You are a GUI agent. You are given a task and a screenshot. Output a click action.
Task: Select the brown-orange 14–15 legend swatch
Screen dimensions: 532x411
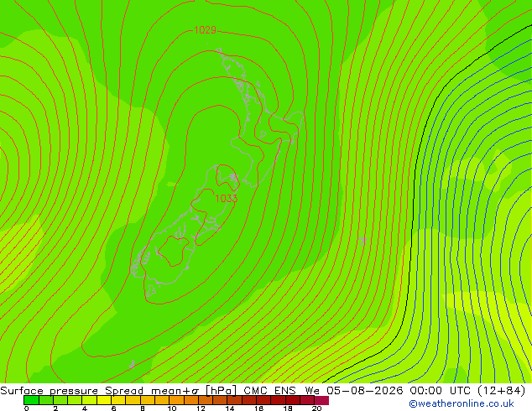click(234, 400)
